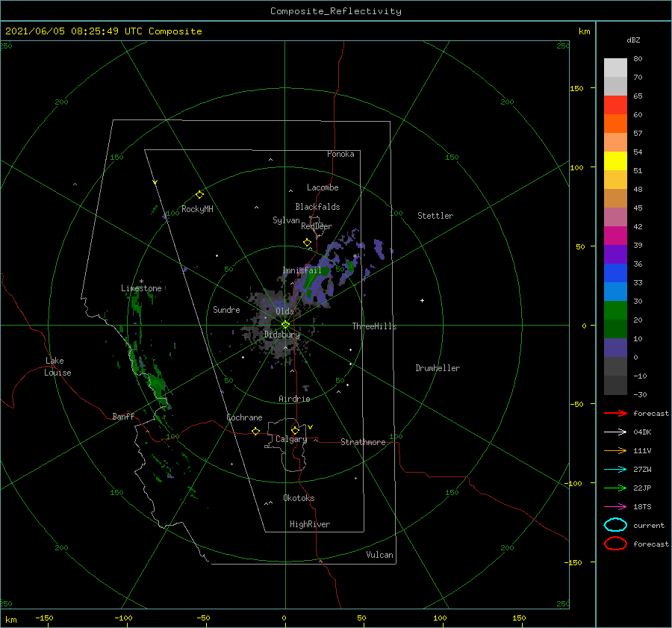Screen dimensions: 672x628
Task: Click the white plus marker near Drumheller
Action: [422, 300]
